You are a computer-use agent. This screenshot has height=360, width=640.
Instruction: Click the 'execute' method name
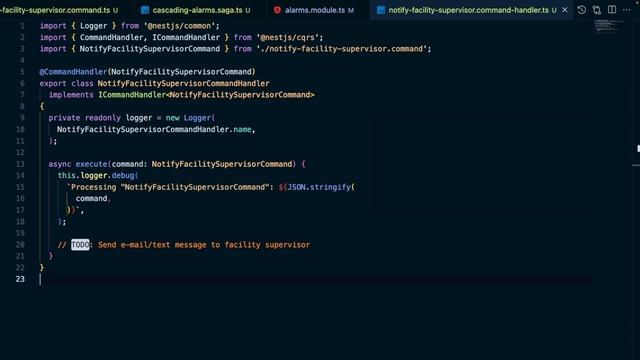coord(91,164)
